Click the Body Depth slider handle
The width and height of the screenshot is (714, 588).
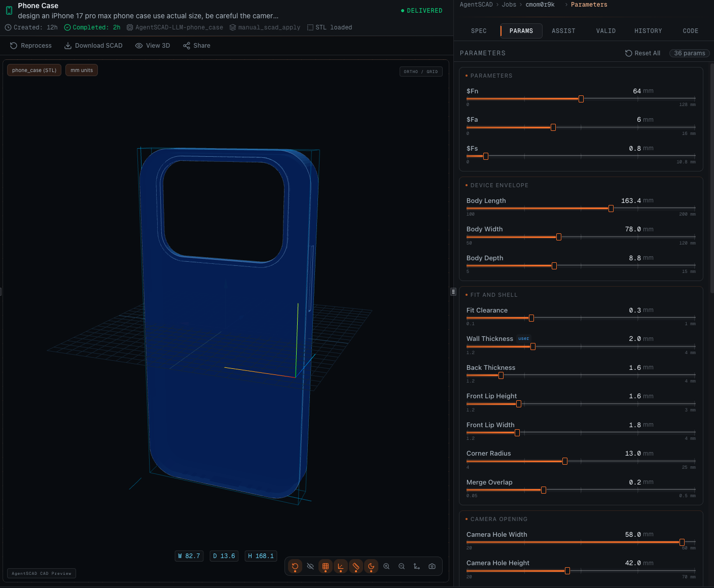[554, 266]
